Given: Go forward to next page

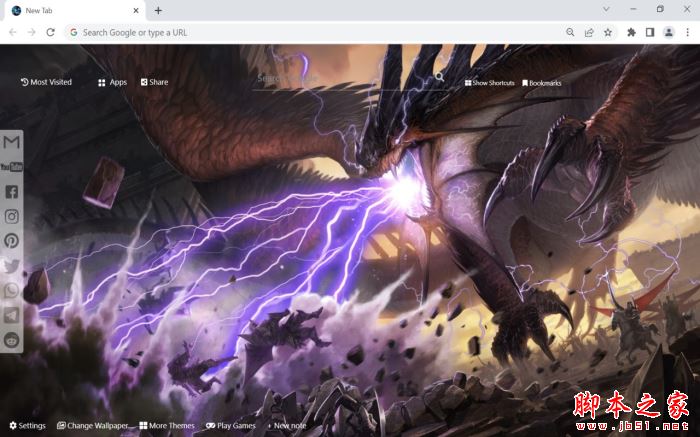Looking at the screenshot, I should pyautogui.click(x=31, y=32).
